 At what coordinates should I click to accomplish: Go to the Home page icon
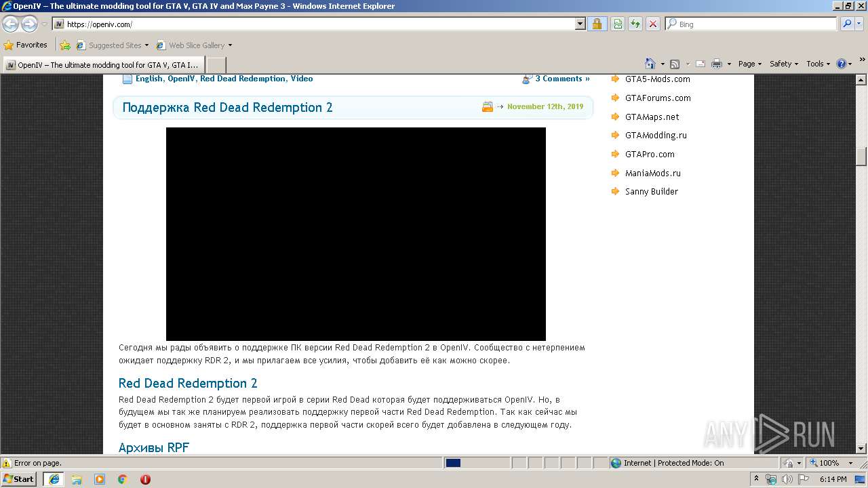[650, 64]
